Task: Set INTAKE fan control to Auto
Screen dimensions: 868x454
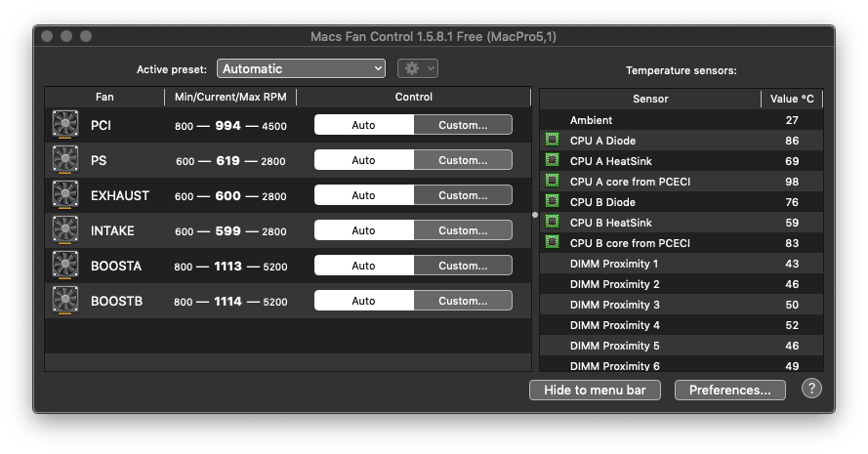Action: tap(363, 230)
